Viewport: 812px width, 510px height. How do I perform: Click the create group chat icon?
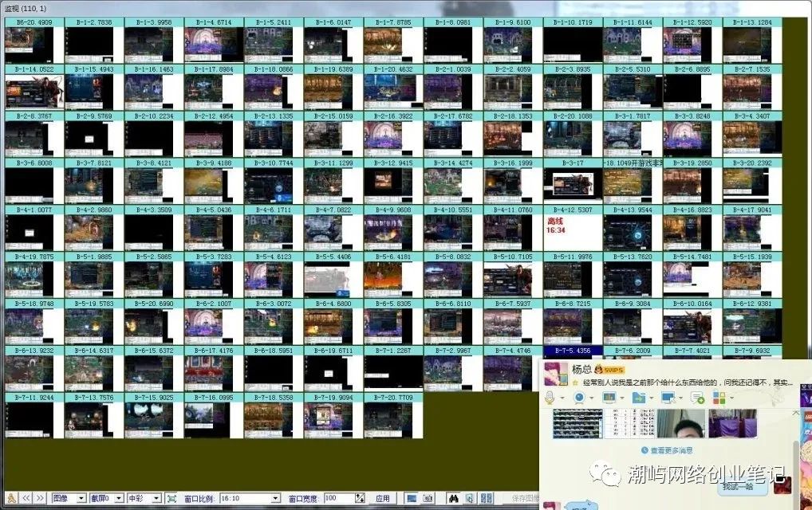pos(697,397)
